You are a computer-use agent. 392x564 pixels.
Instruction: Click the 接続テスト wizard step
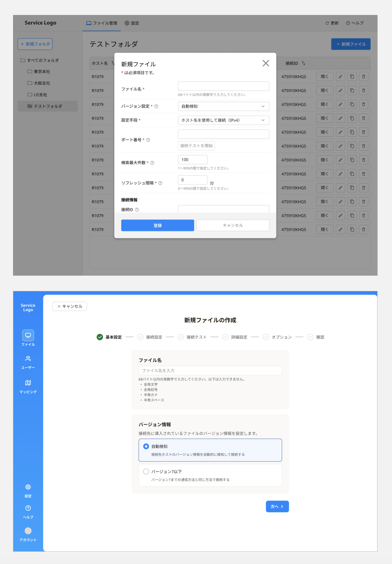pos(192,337)
